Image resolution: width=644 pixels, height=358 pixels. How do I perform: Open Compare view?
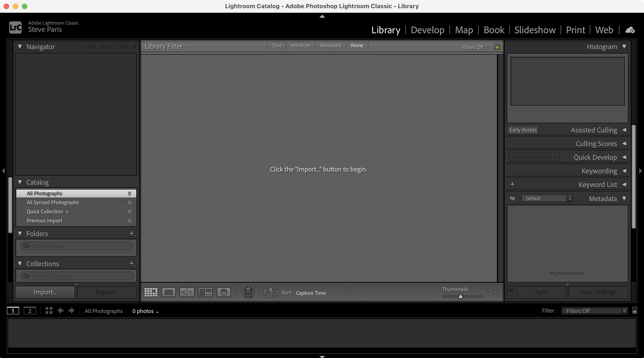[187, 292]
